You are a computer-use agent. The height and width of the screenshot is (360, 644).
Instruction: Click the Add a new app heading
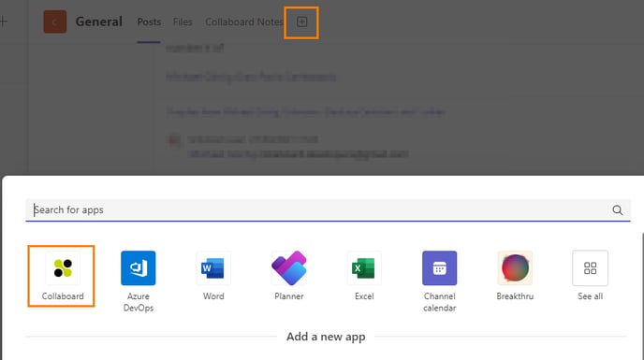[x=326, y=337]
